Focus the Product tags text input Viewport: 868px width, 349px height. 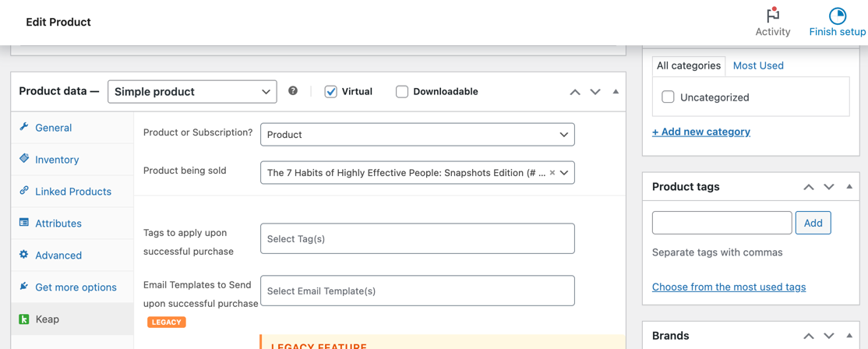click(x=722, y=223)
